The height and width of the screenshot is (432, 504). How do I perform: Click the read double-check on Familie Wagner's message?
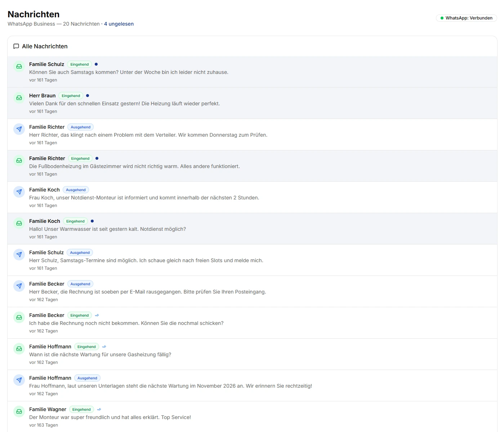pos(99,409)
